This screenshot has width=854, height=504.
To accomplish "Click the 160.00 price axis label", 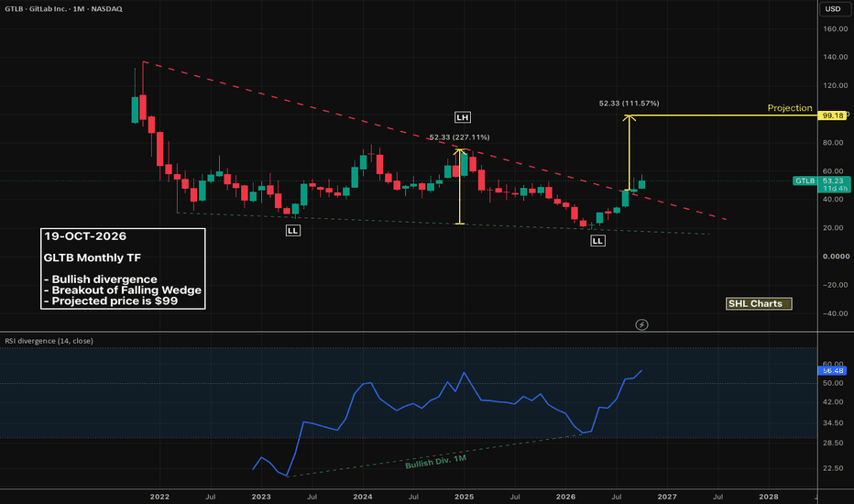I will (836, 28).
